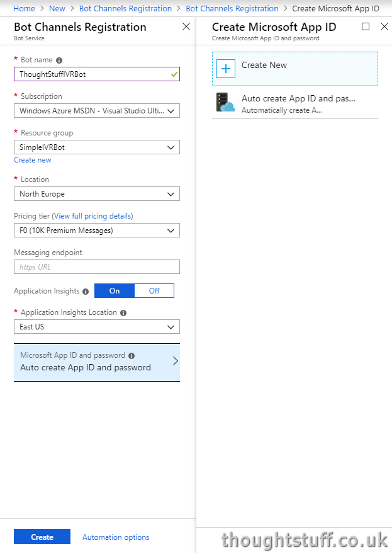
Task: Click the Application Insights info icon
Action: pos(86,292)
